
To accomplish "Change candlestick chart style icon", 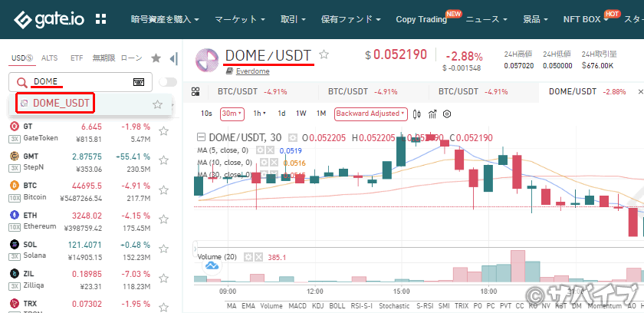I will 417,114.
